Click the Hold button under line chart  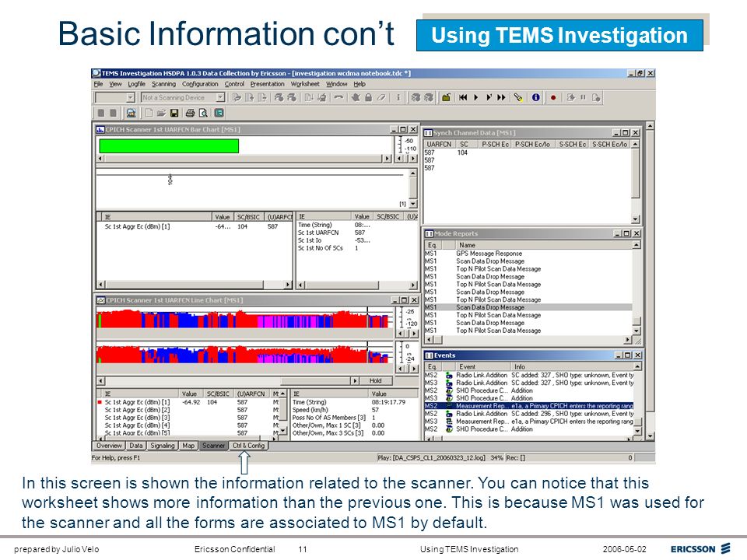(x=375, y=380)
